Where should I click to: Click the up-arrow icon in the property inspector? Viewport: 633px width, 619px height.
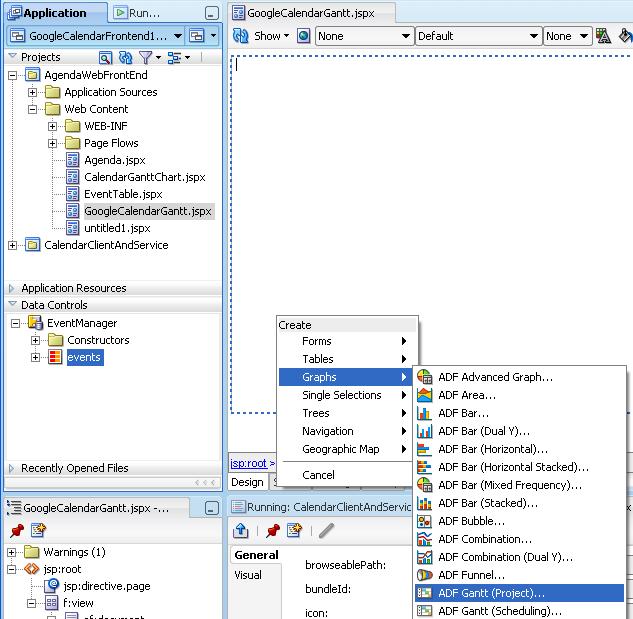pos(241,530)
